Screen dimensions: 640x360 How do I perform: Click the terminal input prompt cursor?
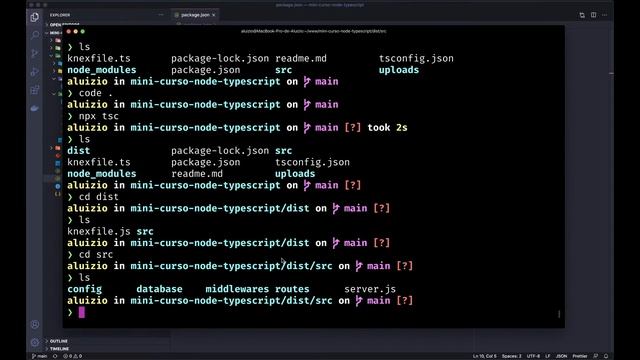pyautogui.click(x=82, y=312)
